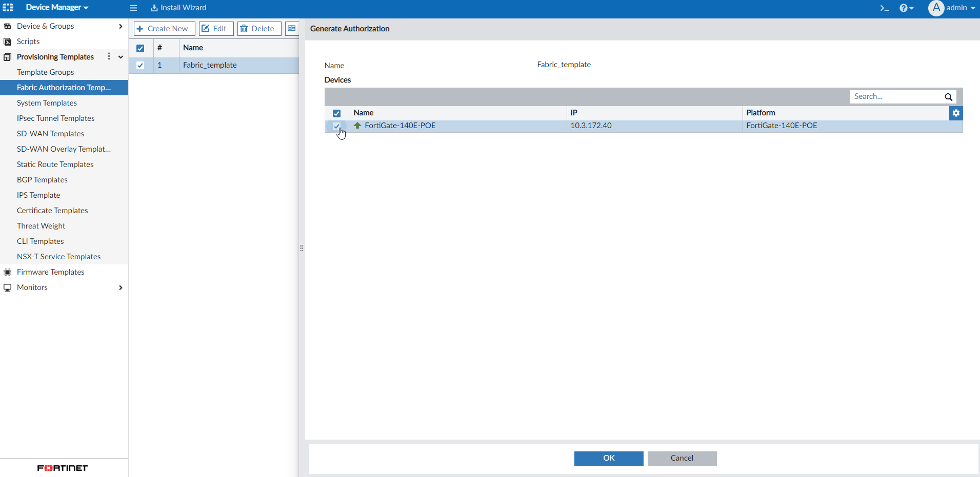This screenshot has height=477, width=980.
Task: Select the FortiGate-140E-POE device name
Action: (x=400, y=126)
